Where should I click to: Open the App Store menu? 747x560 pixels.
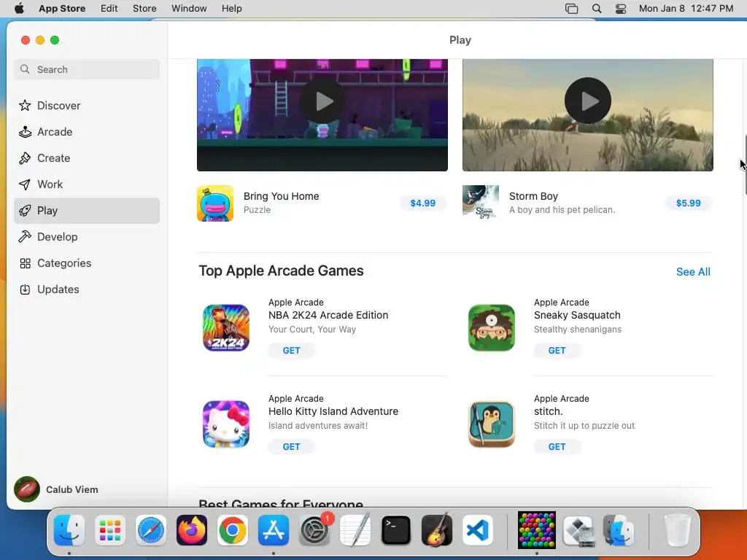coord(62,9)
